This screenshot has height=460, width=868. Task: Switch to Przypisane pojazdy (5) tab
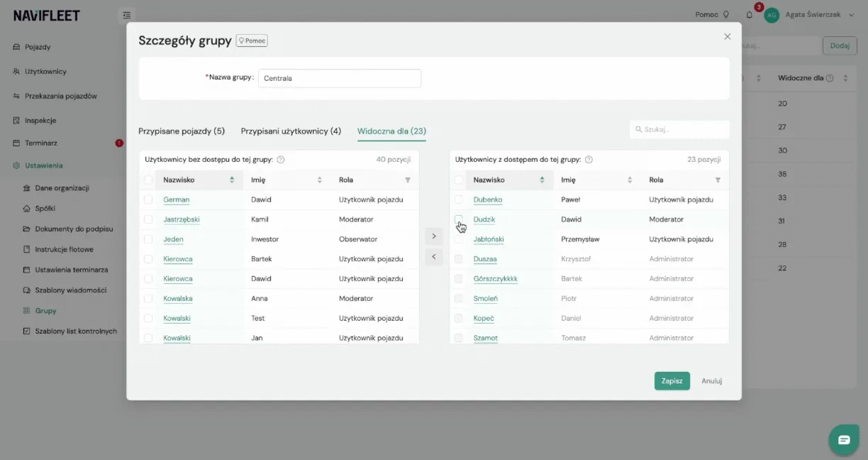point(182,131)
